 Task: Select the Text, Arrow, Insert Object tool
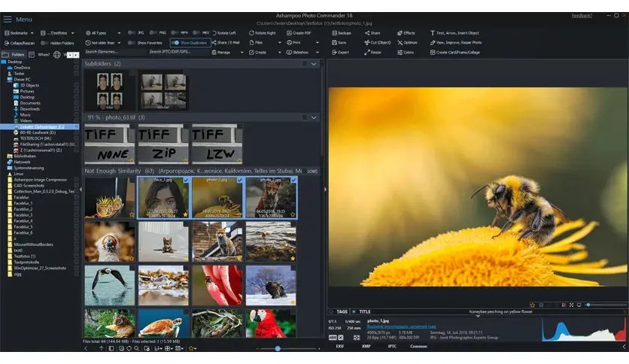point(454,33)
